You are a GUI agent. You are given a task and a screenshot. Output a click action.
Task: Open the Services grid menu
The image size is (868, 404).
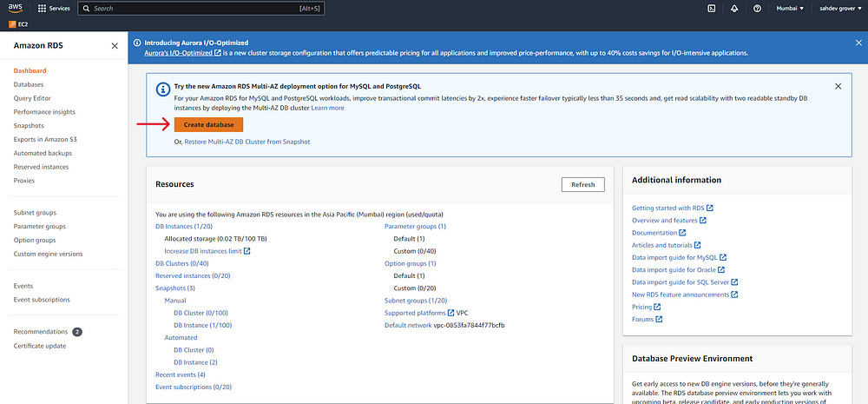(x=54, y=9)
